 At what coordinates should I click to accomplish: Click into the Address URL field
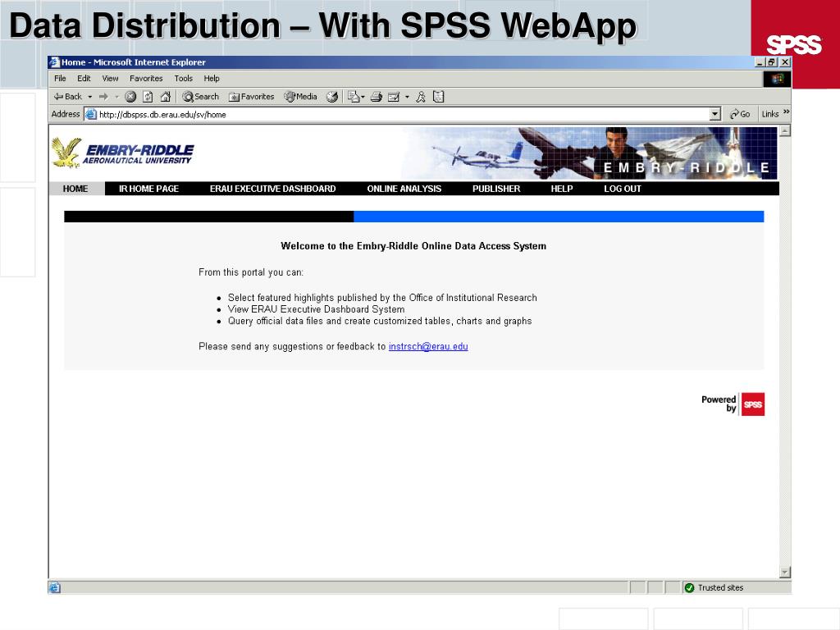click(x=403, y=114)
